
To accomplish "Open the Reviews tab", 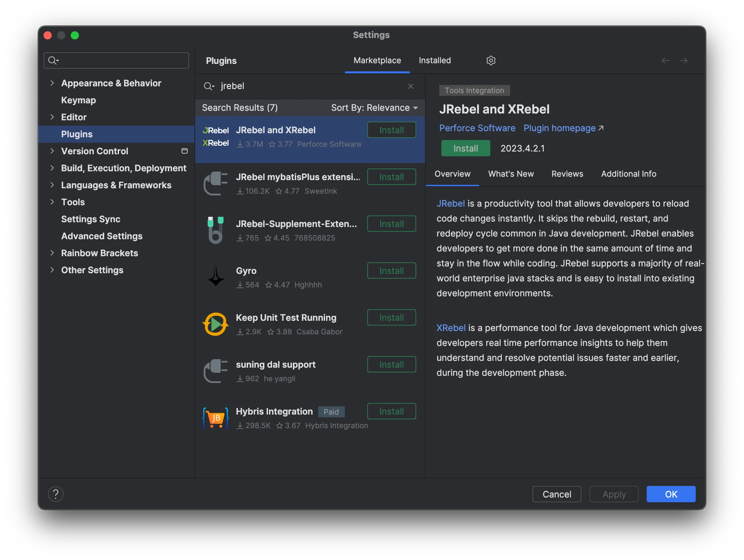I will click(x=567, y=174).
